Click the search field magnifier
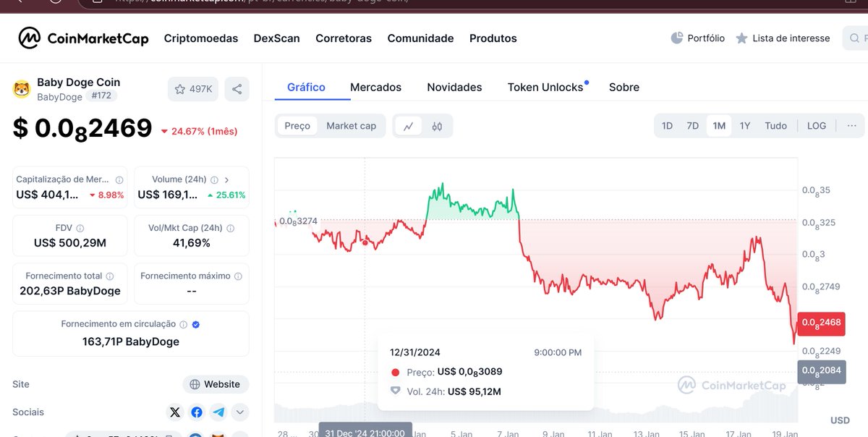This screenshot has height=437, width=868. (x=855, y=38)
